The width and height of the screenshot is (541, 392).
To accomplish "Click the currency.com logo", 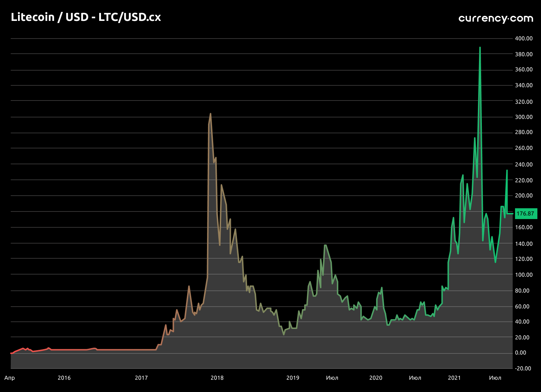I will pyautogui.click(x=496, y=18).
